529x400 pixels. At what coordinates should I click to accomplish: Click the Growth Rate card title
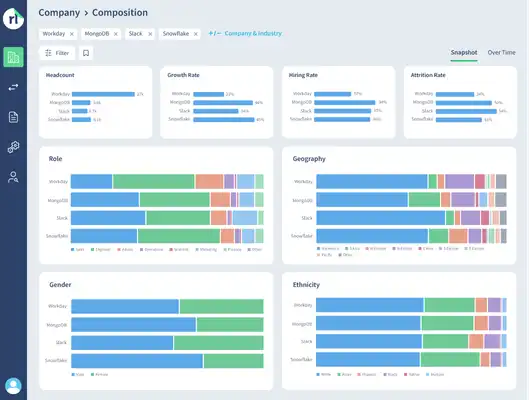(183, 75)
